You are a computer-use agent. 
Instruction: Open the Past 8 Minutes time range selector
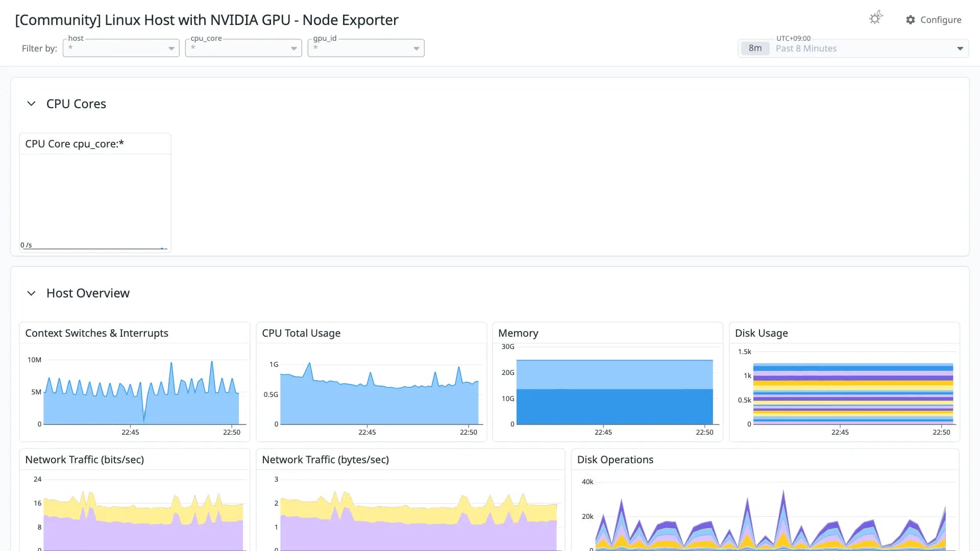[853, 48]
